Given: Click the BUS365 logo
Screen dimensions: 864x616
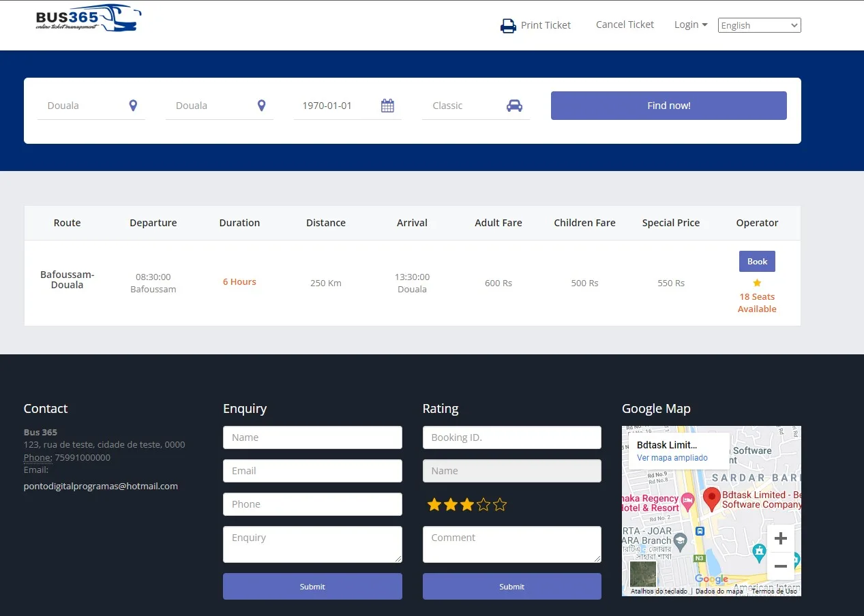Looking at the screenshot, I should 89,18.
